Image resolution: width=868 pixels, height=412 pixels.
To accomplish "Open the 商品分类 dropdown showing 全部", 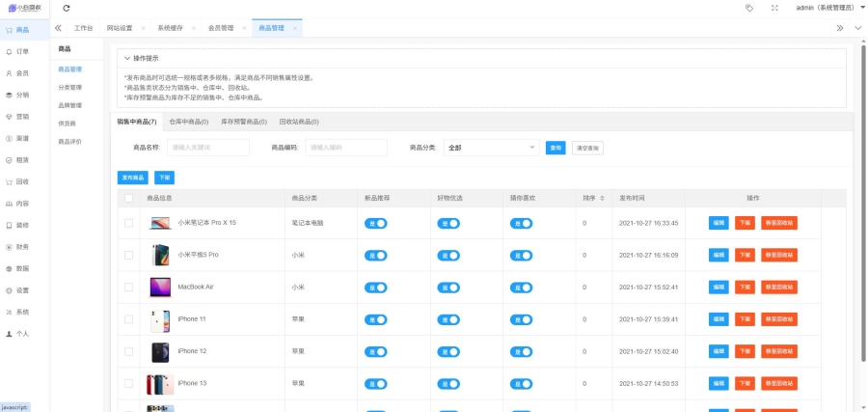I will click(492, 148).
